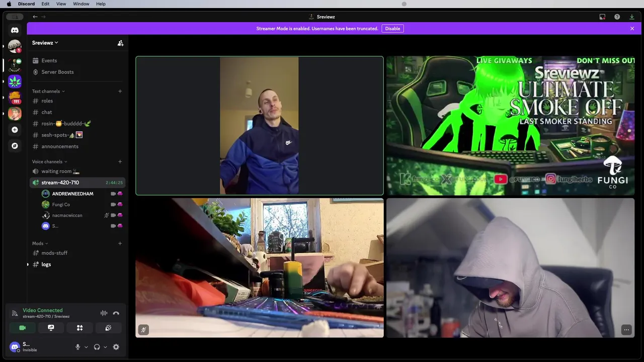Add a channel in Mods category

(x=120, y=243)
